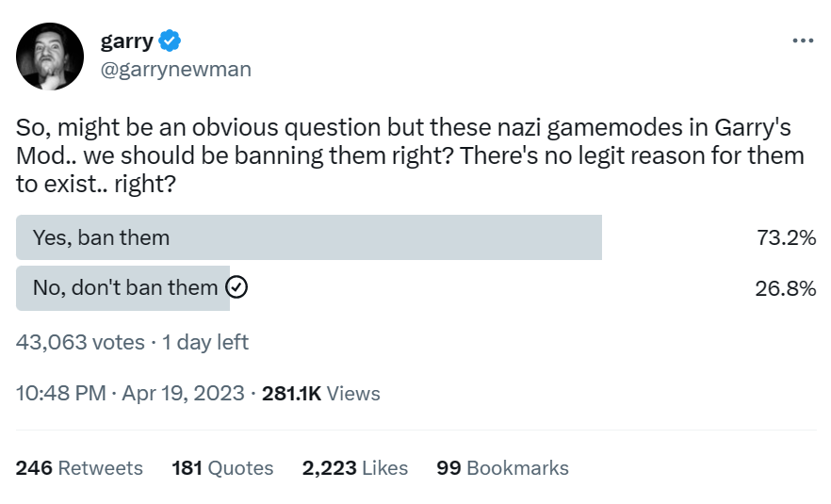Visit the @garrynewman handle link
Image resolution: width=831 pixels, height=504 pixels.
click(175, 70)
